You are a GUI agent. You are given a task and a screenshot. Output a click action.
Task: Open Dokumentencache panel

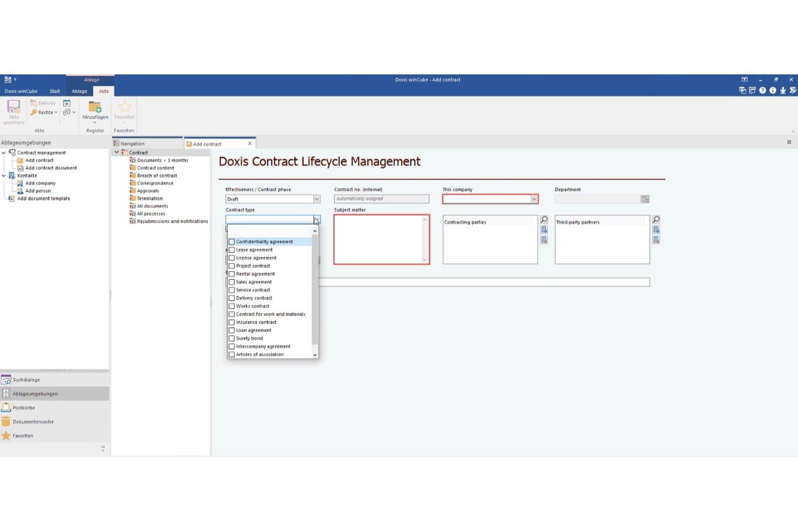point(54,422)
